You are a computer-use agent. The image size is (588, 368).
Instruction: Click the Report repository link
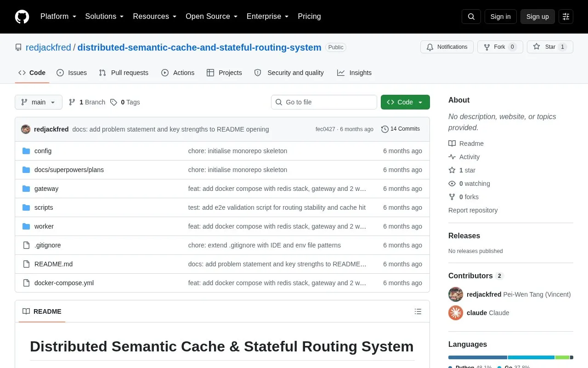click(473, 210)
